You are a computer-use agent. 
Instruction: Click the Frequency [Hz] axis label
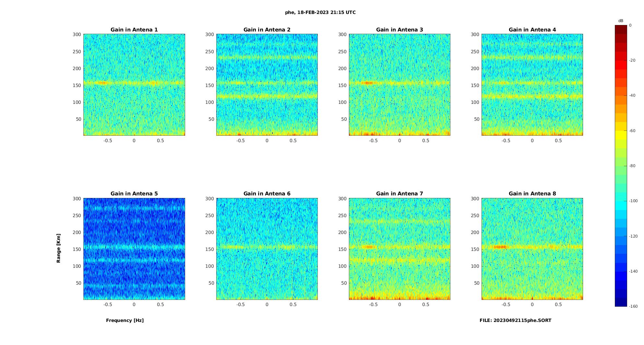[125, 320]
